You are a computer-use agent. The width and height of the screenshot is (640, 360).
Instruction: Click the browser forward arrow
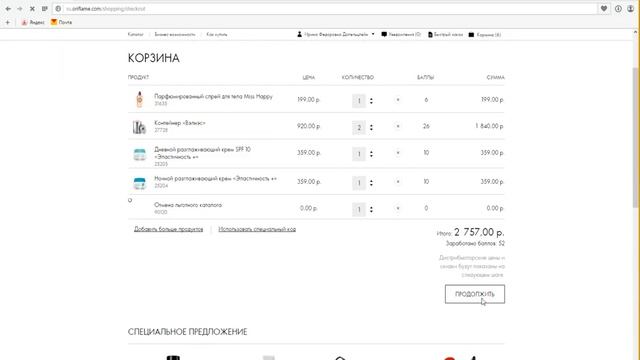(20, 9)
